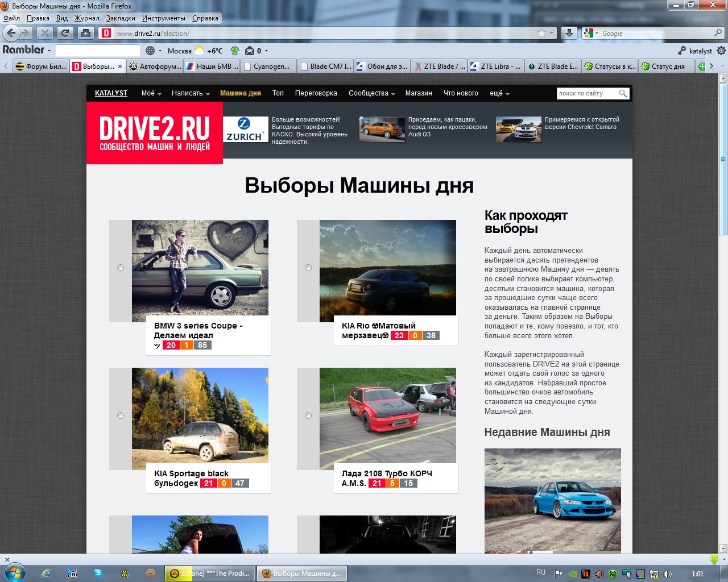The width and height of the screenshot is (728, 582).
Task: Open Rambler toolbar settings gear
Action: click(x=721, y=51)
